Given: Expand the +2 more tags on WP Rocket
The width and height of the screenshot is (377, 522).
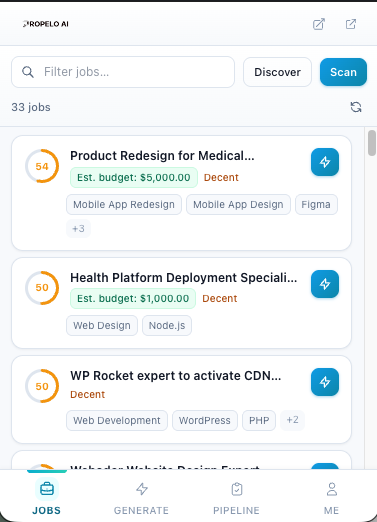Looking at the screenshot, I should [x=292, y=420].
